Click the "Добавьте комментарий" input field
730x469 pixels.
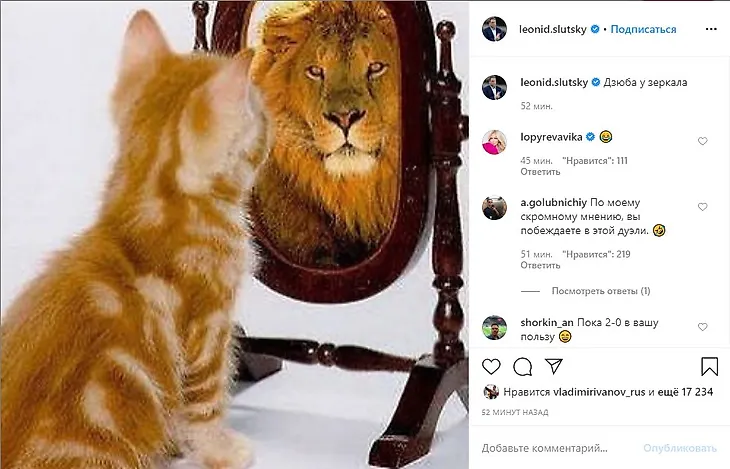(555, 447)
